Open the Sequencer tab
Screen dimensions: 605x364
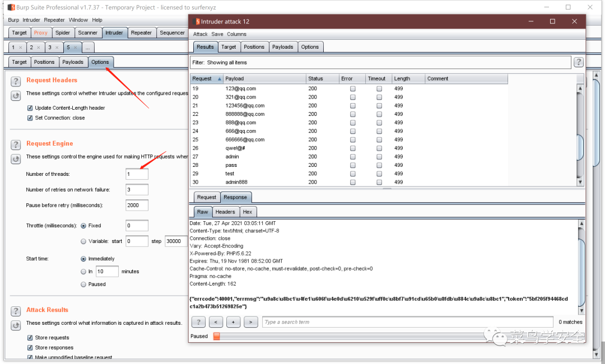click(172, 33)
